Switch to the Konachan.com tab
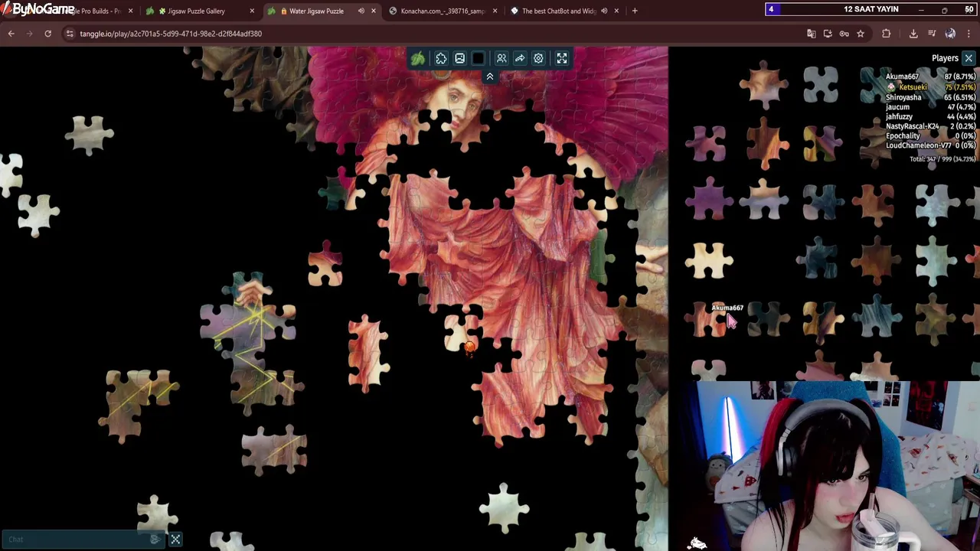 tap(443, 11)
